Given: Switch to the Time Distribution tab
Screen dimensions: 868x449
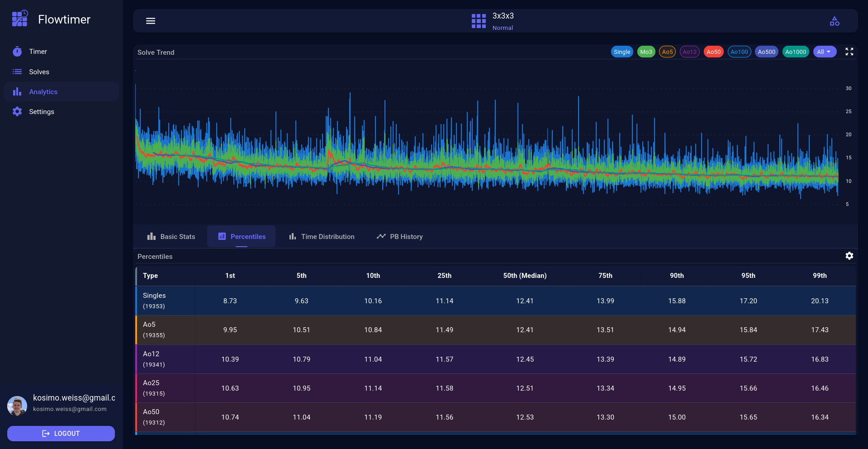Looking at the screenshot, I should (322, 237).
